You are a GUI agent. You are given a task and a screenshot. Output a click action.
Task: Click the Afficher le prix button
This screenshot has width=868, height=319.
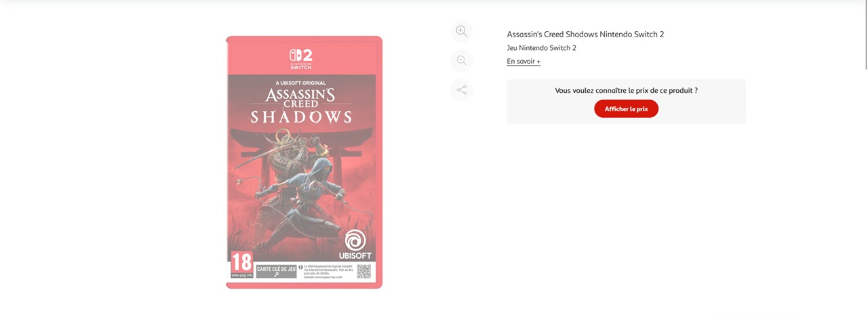coord(626,109)
